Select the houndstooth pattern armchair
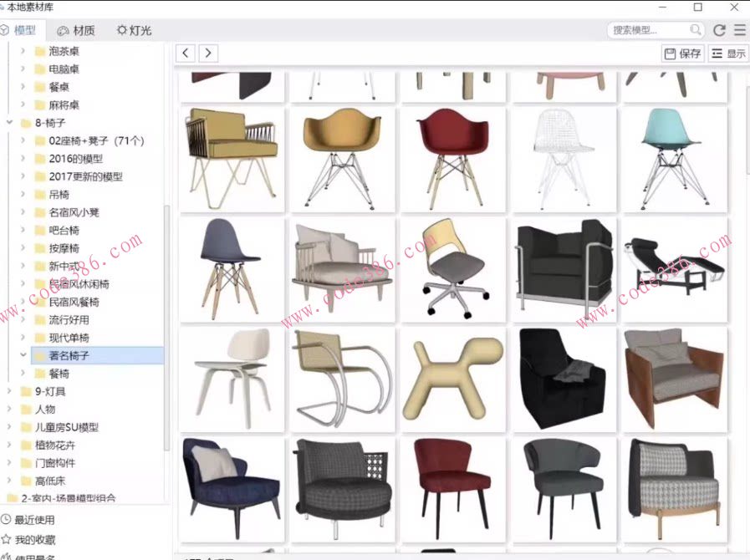This screenshot has width=750, height=560. [x=675, y=489]
